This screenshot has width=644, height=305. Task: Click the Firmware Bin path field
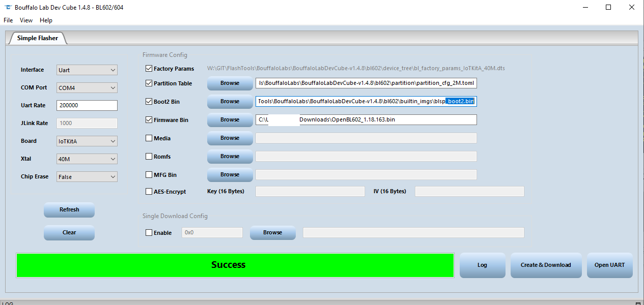(366, 120)
